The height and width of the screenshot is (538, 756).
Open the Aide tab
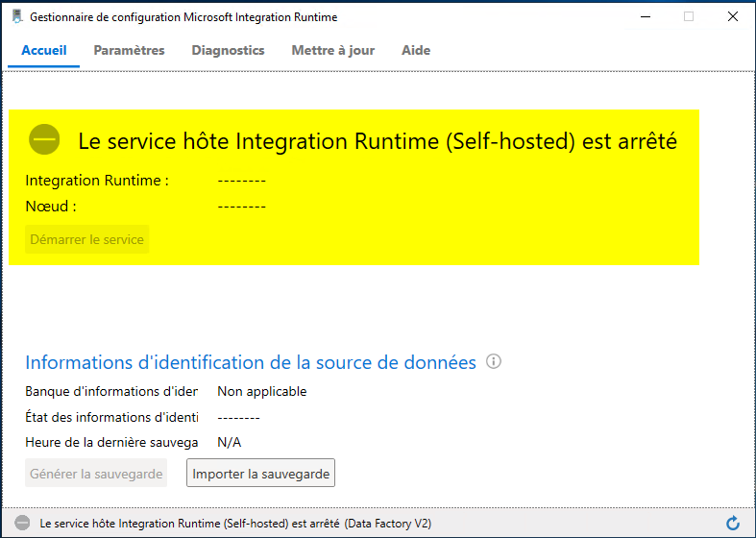tap(416, 50)
